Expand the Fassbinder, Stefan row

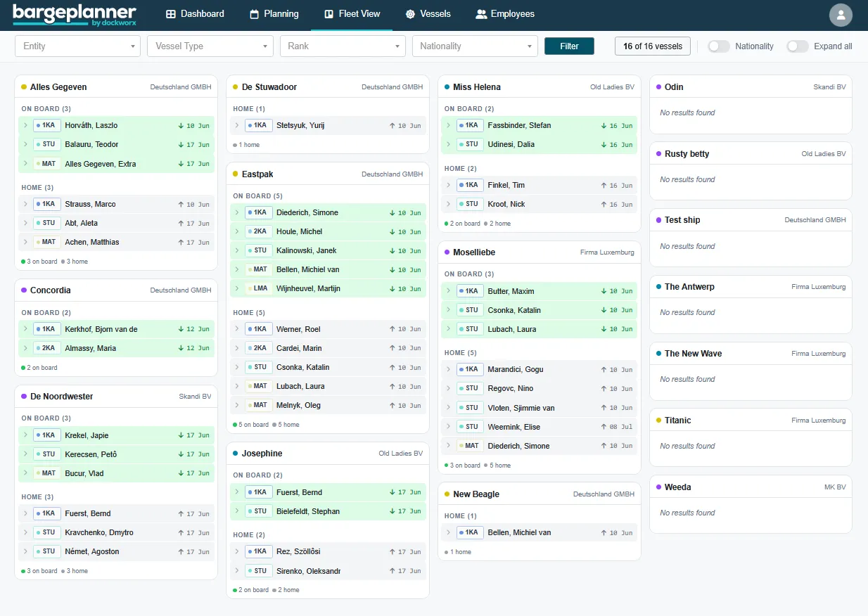click(449, 126)
